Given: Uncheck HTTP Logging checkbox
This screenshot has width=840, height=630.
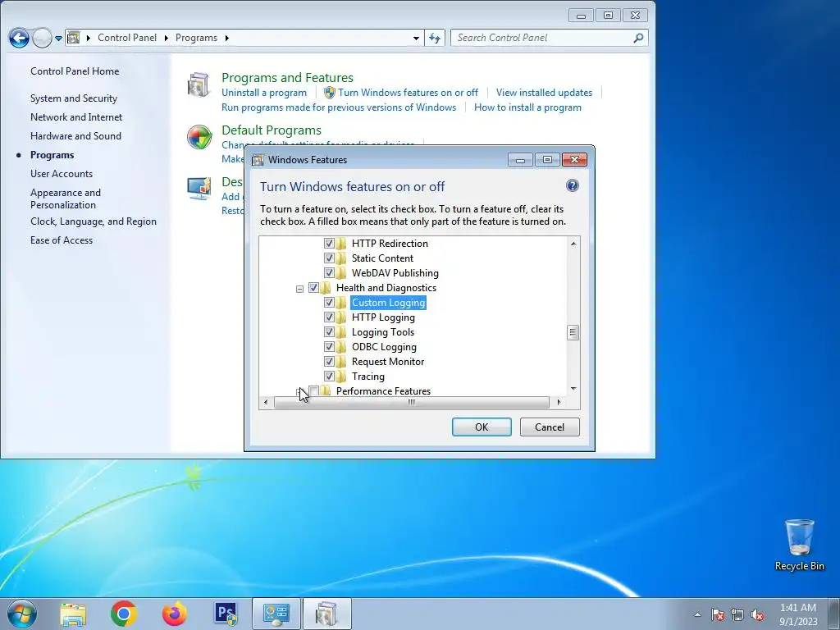Looking at the screenshot, I should click(x=329, y=317).
